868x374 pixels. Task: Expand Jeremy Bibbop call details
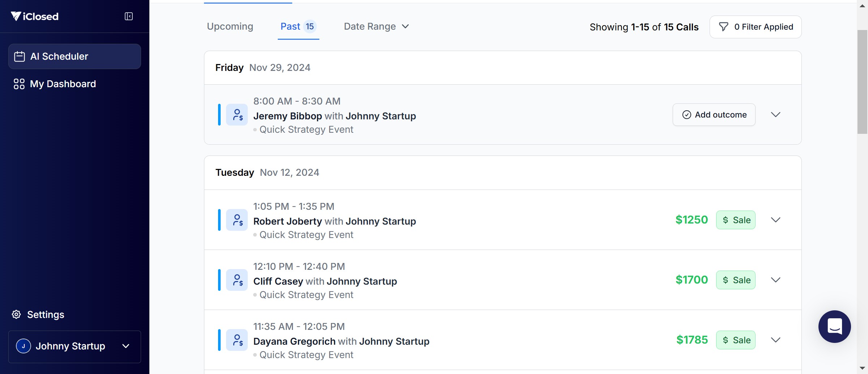coord(775,115)
